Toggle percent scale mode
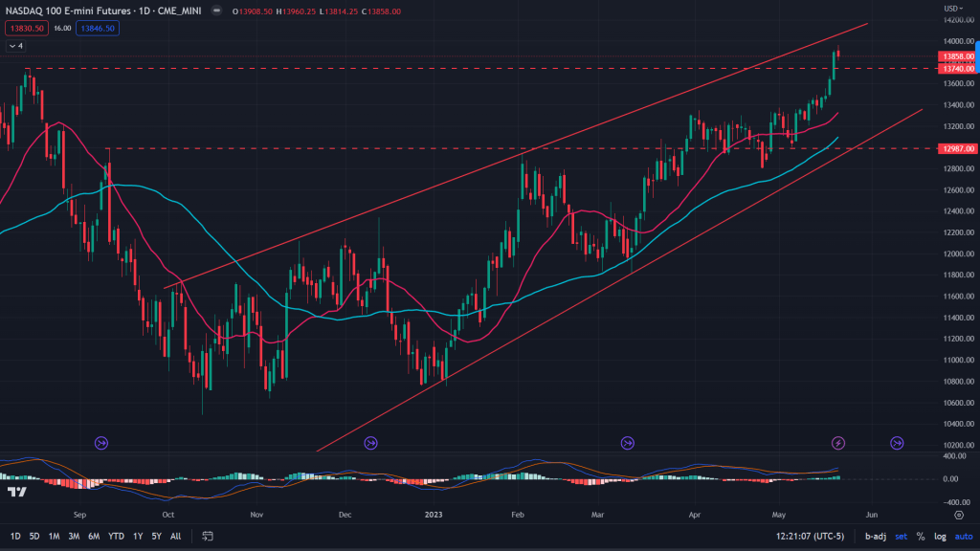Image resolution: width=980 pixels, height=551 pixels. 920,537
